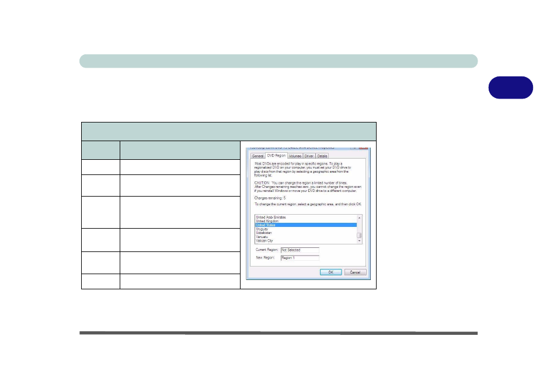Click the New Region field
557x392 pixels.
[300, 258]
